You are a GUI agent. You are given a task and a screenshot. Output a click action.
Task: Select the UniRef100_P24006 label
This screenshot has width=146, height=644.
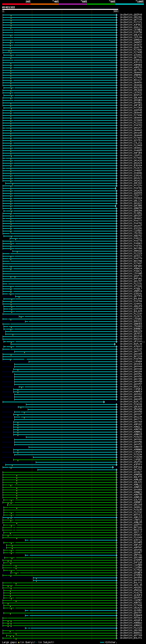[131, 404]
